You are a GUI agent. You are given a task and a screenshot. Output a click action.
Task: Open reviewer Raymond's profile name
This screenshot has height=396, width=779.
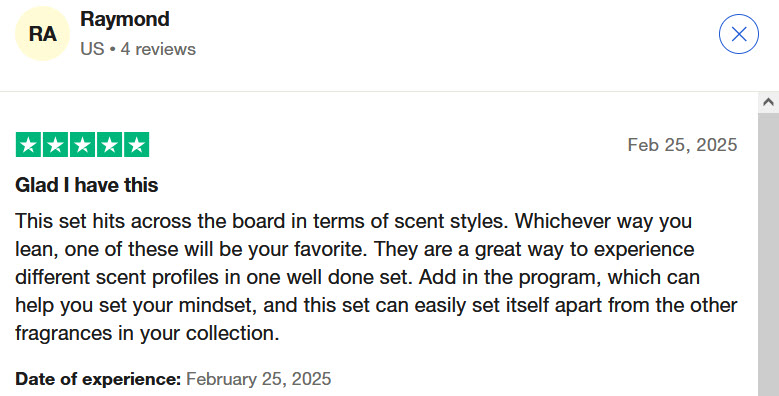coord(125,19)
